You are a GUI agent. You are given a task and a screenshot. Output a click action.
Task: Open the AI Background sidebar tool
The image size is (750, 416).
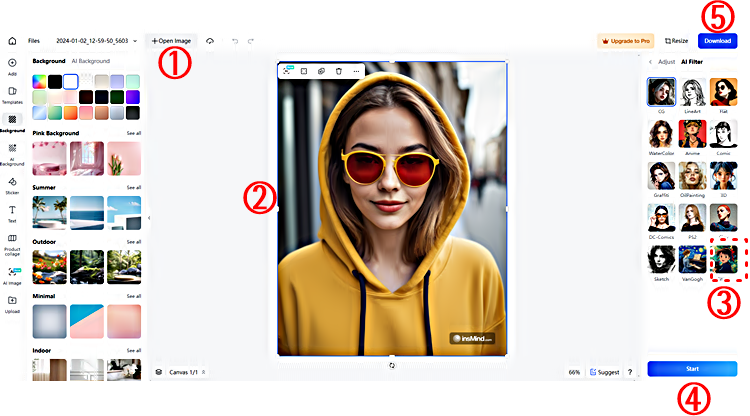pyautogui.click(x=12, y=154)
